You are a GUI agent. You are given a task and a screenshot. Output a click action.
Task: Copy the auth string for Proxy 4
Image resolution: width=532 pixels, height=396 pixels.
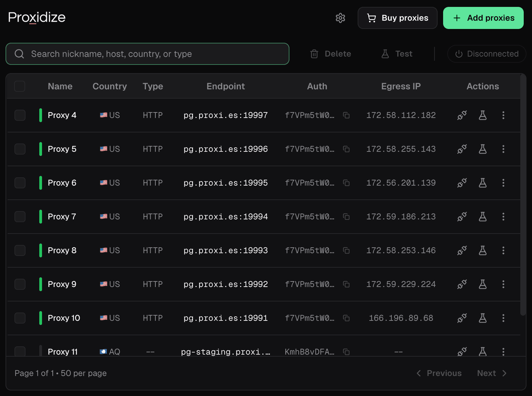coord(346,116)
